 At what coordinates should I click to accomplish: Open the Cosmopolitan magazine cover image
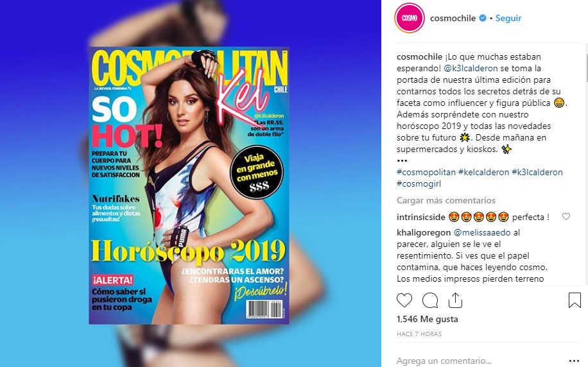(x=189, y=185)
